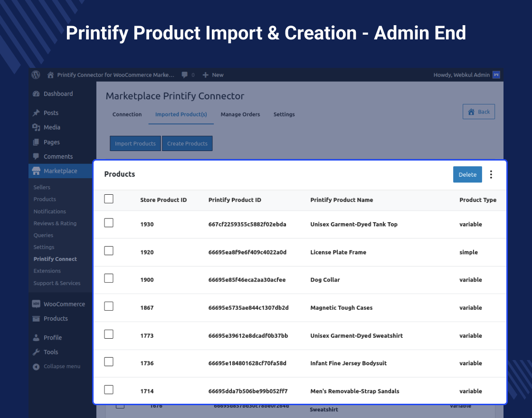Click the WooCommerce logo icon
This screenshot has width=532, height=418.
click(x=36, y=304)
